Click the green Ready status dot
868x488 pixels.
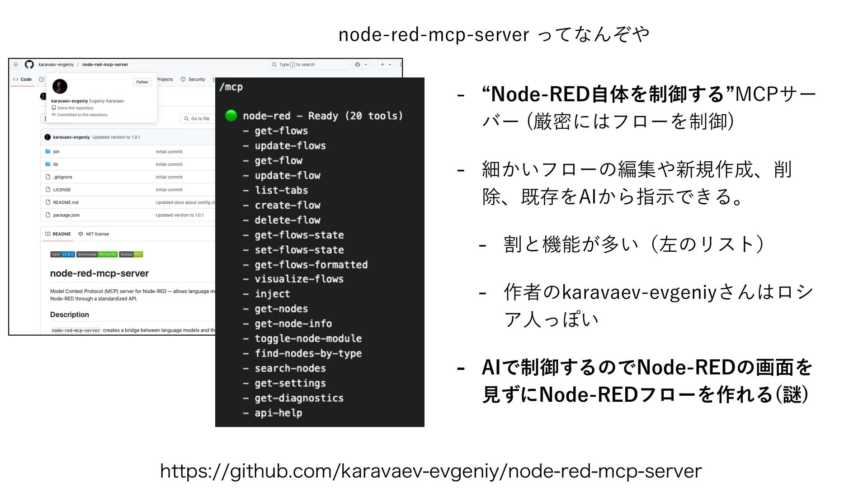tap(231, 116)
